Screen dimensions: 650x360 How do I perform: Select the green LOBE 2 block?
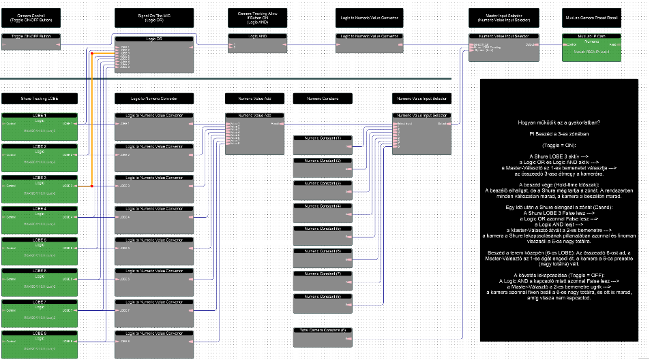[x=39, y=158]
